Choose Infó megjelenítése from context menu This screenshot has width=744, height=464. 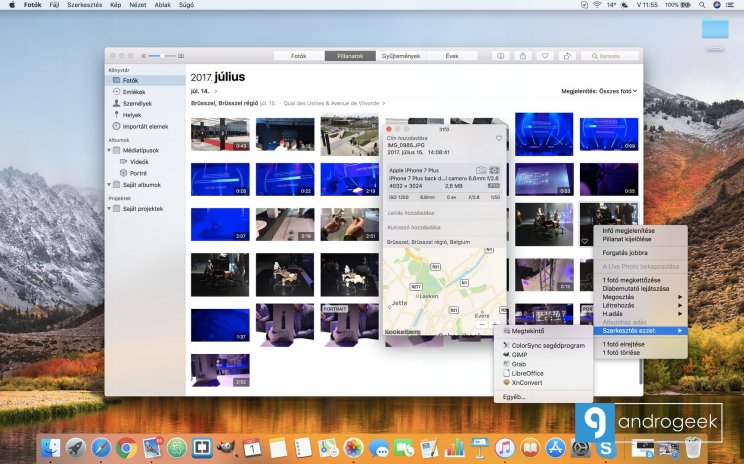[641, 231]
